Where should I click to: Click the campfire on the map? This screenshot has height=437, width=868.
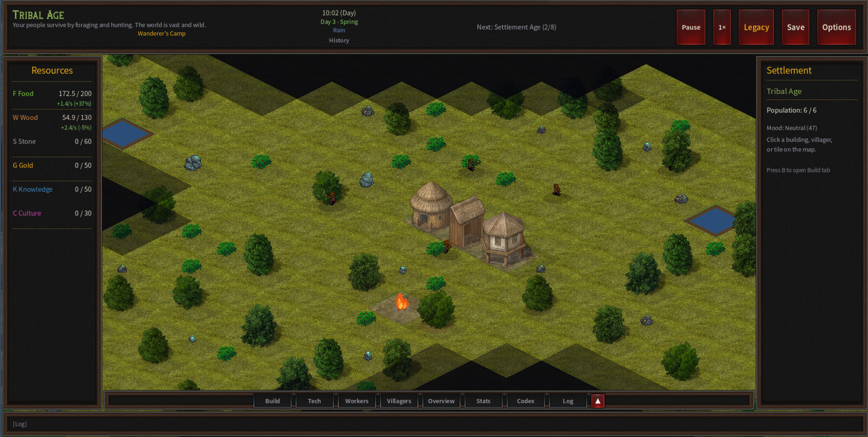point(401,302)
